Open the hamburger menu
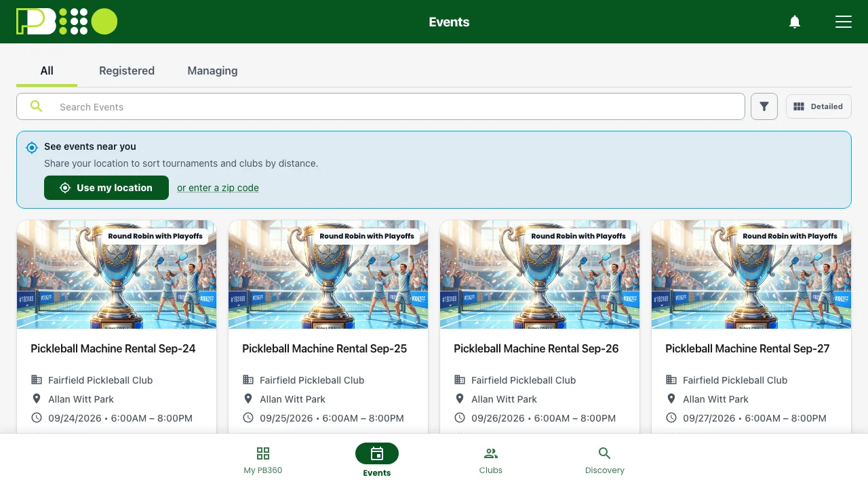Image resolution: width=868 pixels, height=488 pixels. [844, 22]
